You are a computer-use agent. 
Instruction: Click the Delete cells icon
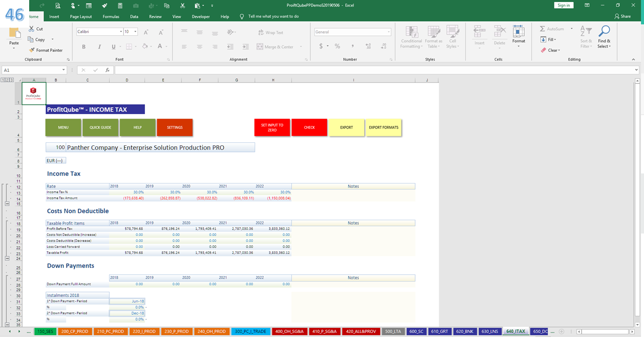click(x=499, y=32)
